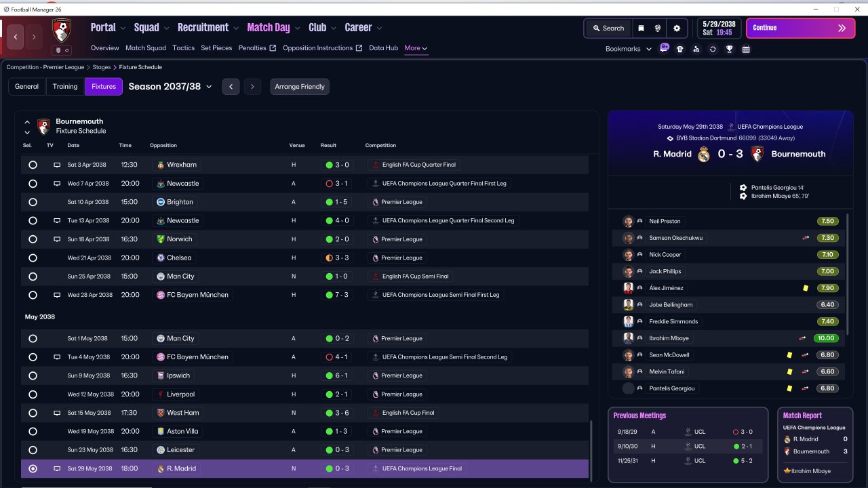Screen dimensions: 868x488
Task: Go forward using the header forward arrow
Action: (33, 37)
